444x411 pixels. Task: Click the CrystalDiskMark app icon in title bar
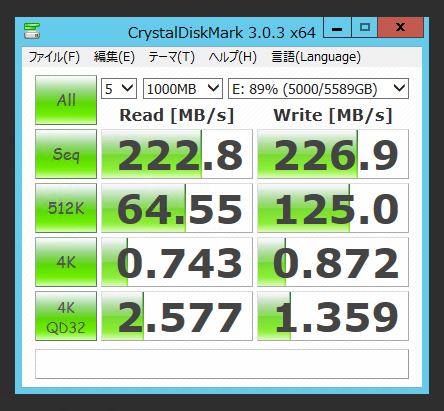pos(32,31)
